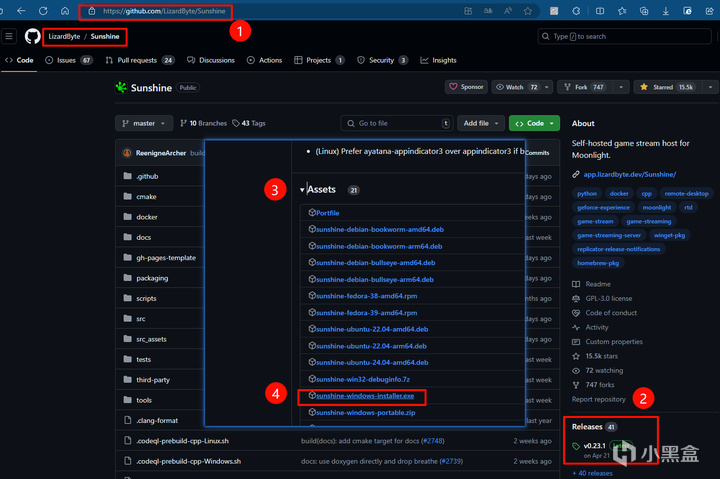
Task: Toggle the Starred button
Action: pyautogui.click(x=669, y=87)
